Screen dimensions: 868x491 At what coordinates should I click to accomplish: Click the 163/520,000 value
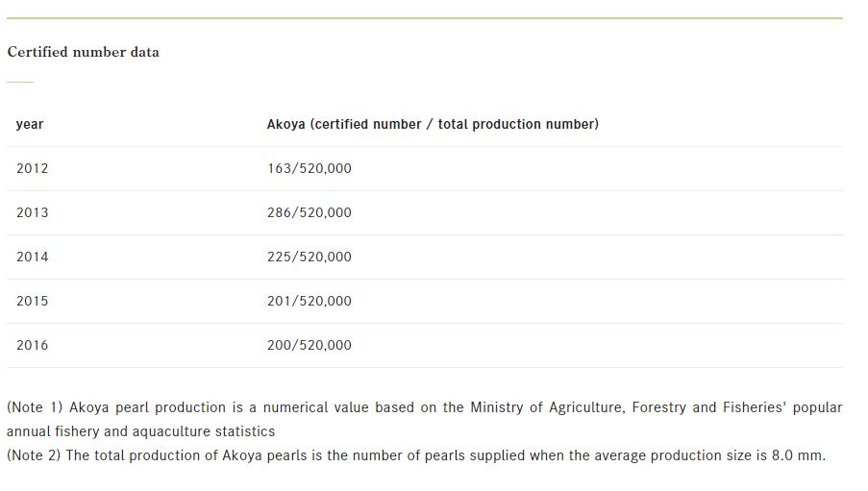pos(309,168)
